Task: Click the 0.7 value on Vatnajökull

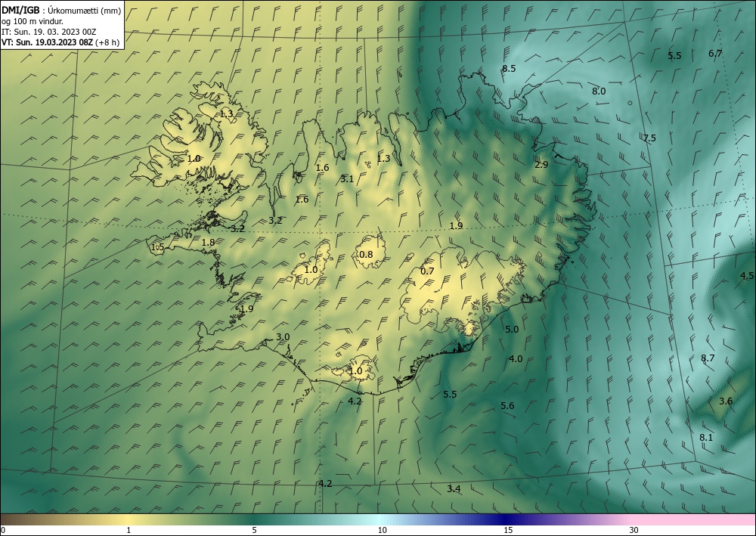Action: click(x=427, y=271)
